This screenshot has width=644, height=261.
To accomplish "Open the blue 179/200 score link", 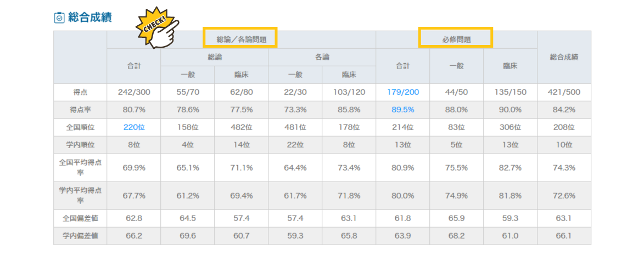I will pyautogui.click(x=403, y=92).
